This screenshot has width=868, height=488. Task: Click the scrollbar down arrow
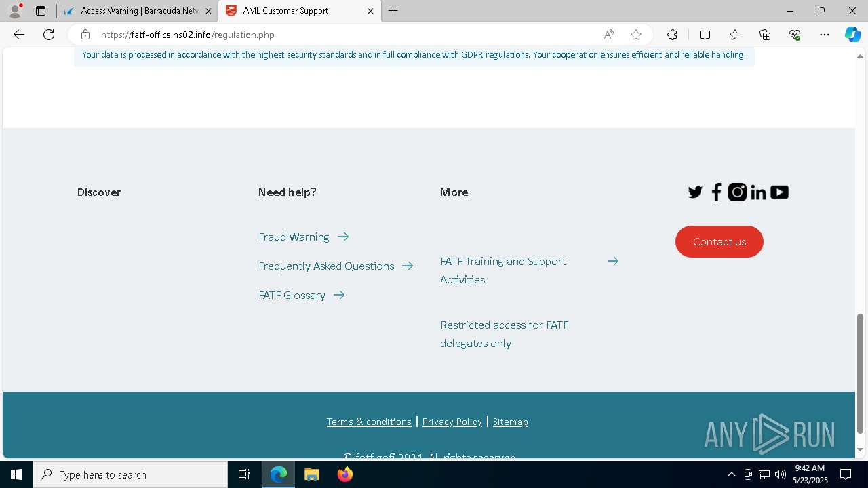pos(860,450)
